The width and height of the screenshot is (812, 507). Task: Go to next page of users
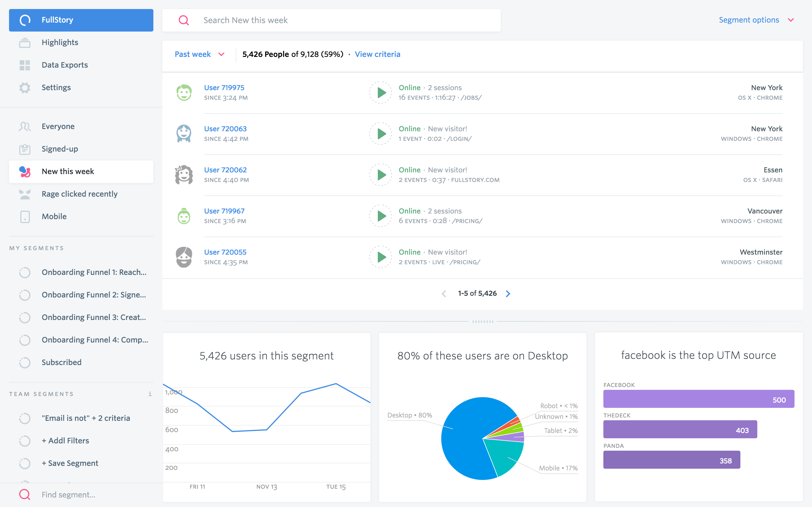click(x=508, y=294)
